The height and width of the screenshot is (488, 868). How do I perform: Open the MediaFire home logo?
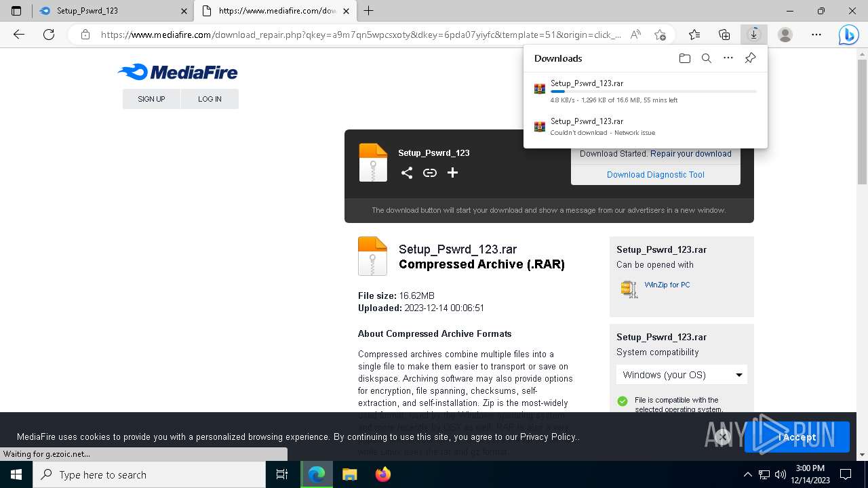(x=178, y=72)
